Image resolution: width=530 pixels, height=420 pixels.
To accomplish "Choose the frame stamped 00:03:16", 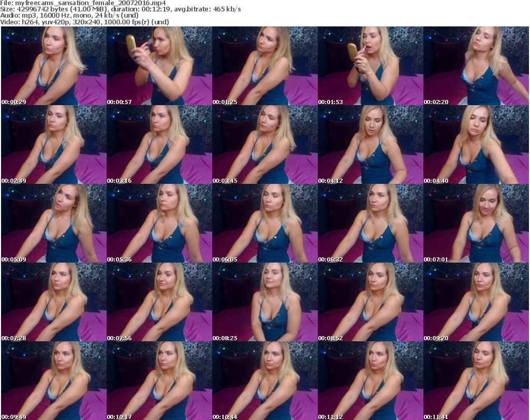I will [159, 144].
